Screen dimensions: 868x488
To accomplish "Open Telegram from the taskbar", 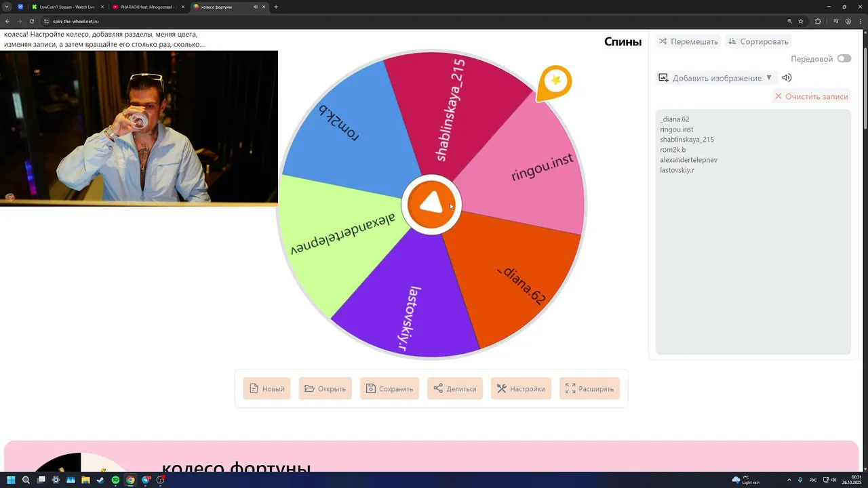I will pos(146,480).
